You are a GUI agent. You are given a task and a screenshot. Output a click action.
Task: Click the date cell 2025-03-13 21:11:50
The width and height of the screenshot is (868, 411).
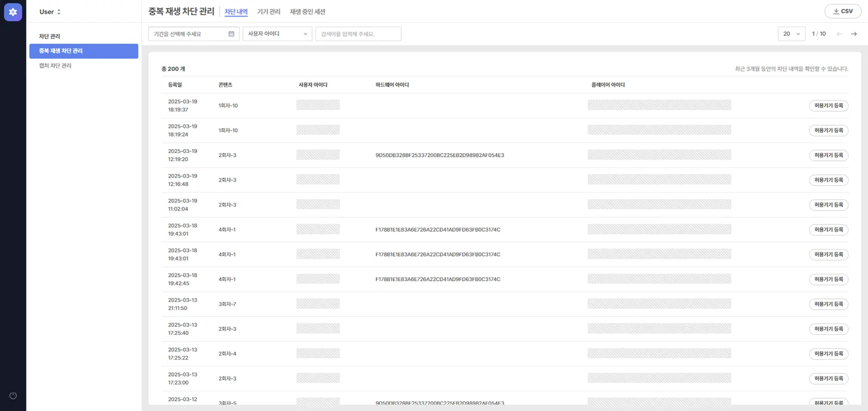[x=183, y=304]
